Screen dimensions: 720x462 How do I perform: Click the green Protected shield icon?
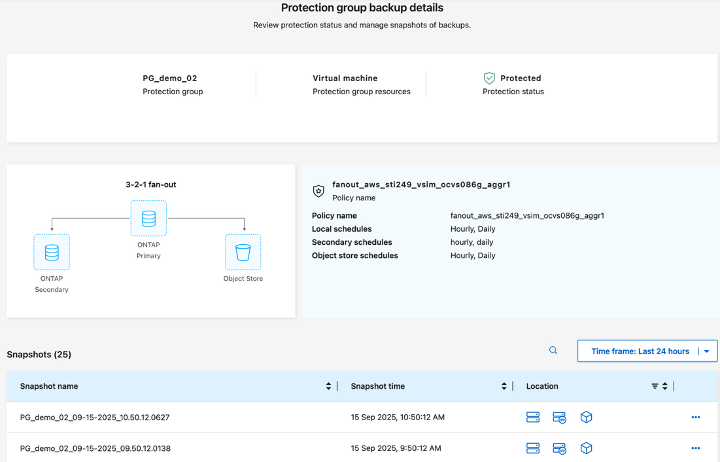489,78
